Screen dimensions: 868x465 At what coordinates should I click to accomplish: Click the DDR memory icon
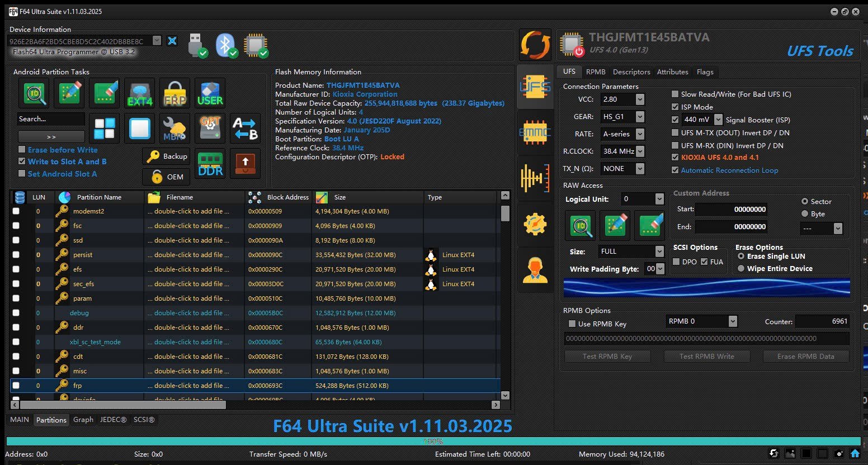210,164
